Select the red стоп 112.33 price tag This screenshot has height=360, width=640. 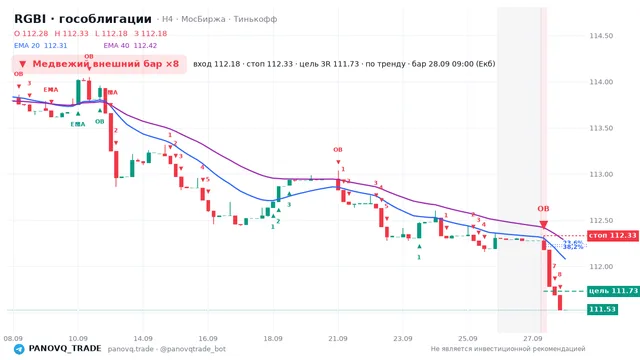tap(613, 236)
